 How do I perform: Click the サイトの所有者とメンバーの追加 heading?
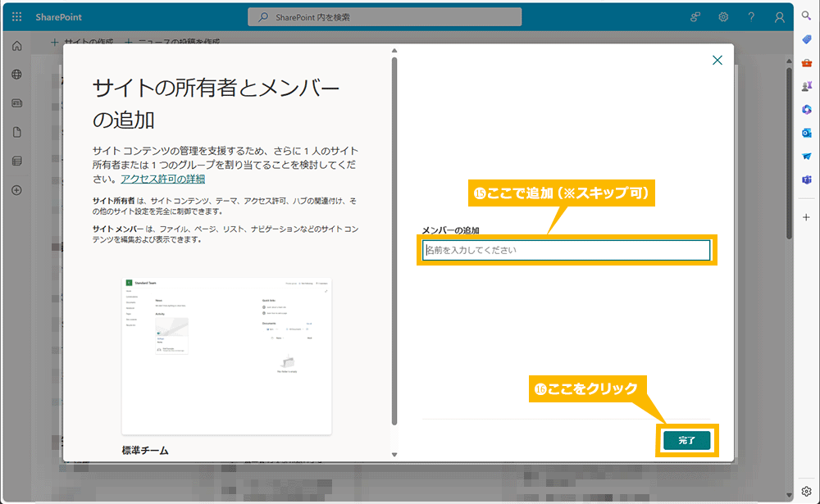point(216,104)
